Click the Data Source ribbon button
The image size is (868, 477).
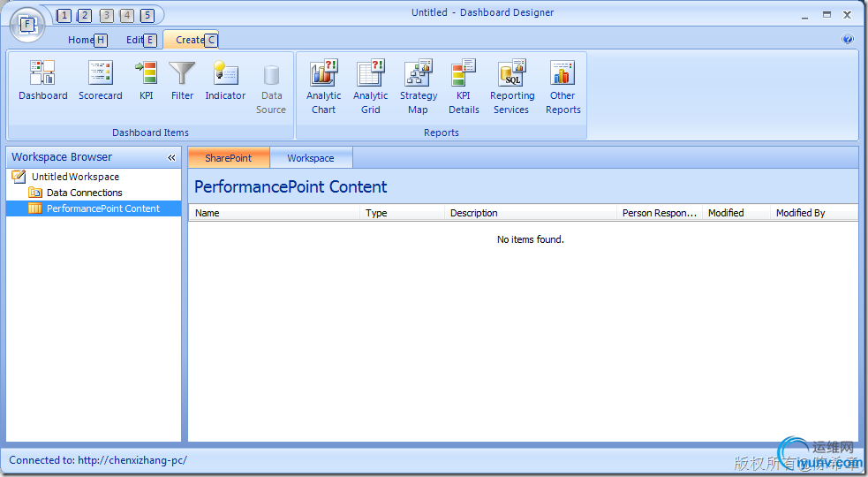click(271, 88)
